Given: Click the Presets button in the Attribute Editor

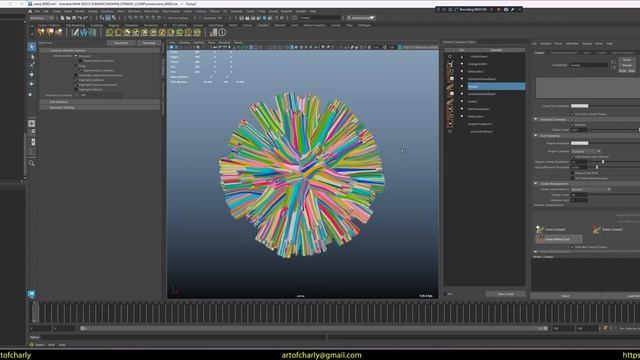Looking at the screenshot, I should (x=627, y=65).
